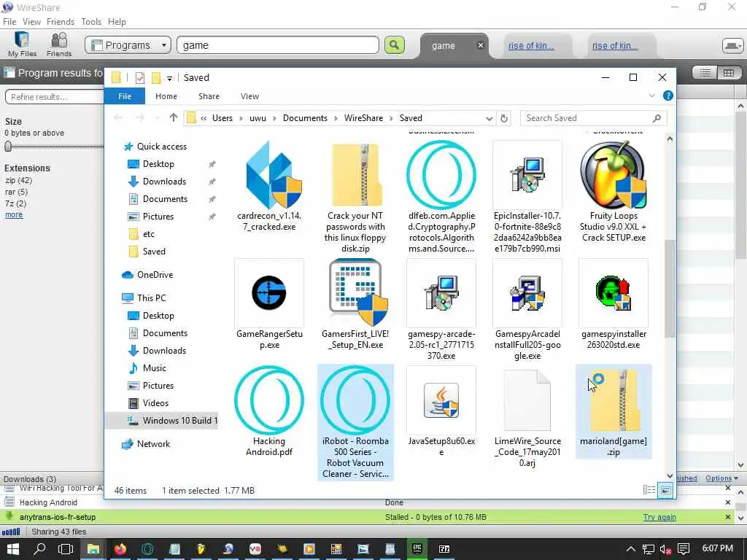The height and width of the screenshot is (560, 747).
Task: Open Action Center notifications icon
Action: 683,549
